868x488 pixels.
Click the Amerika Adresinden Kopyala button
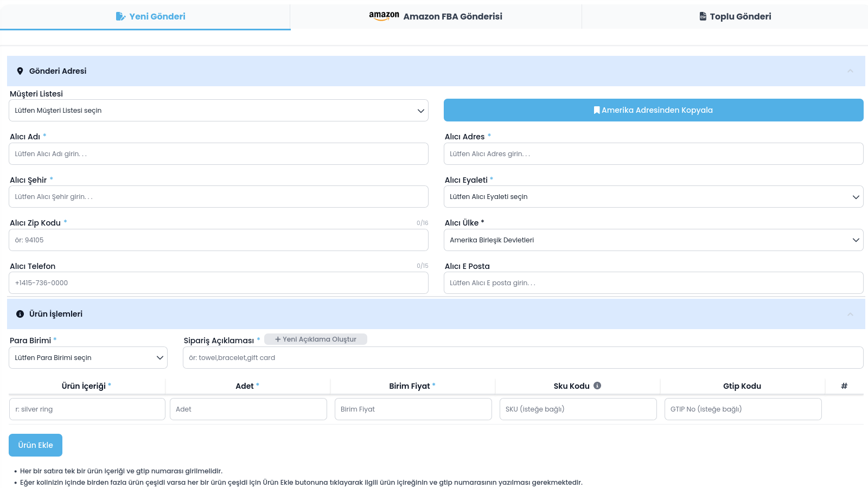[x=653, y=110]
